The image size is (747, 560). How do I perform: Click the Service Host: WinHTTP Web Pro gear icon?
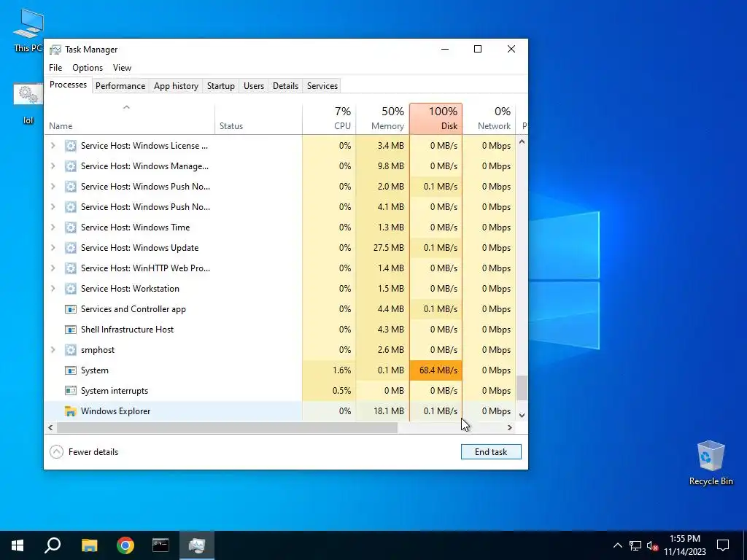click(x=71, y=268)
